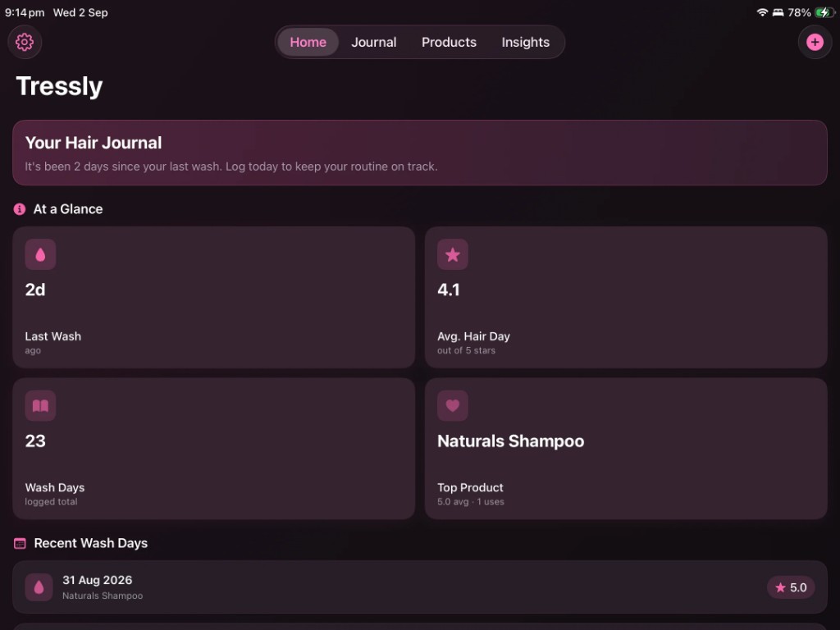The image size is (840, 630).
Task: Tap the pink plus add button
Action: [x=815, y=42]
